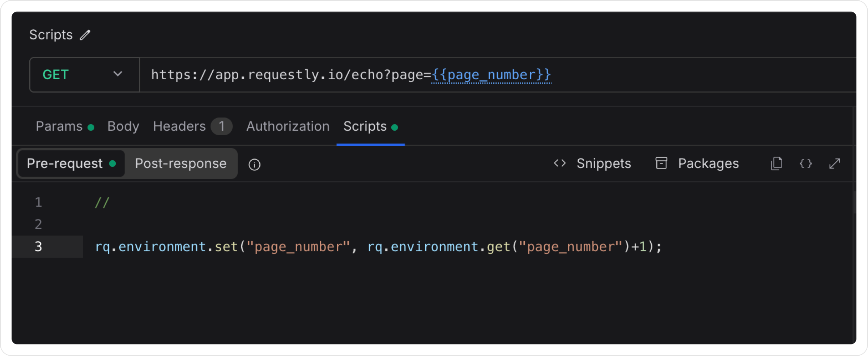
Task: Prettify code using the curly braces icon
Action: coord(805,164)
